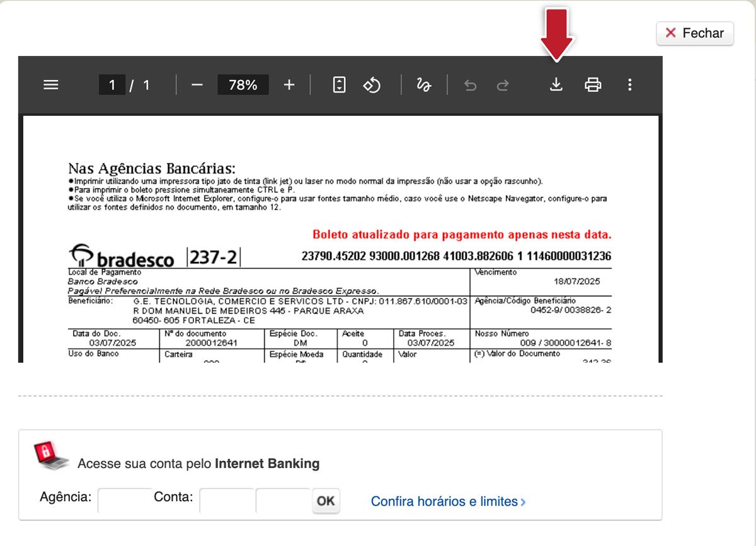Zoom out with the minus icon
The width and height of the screenshot is (756, 546).
(x=197, y=84)
